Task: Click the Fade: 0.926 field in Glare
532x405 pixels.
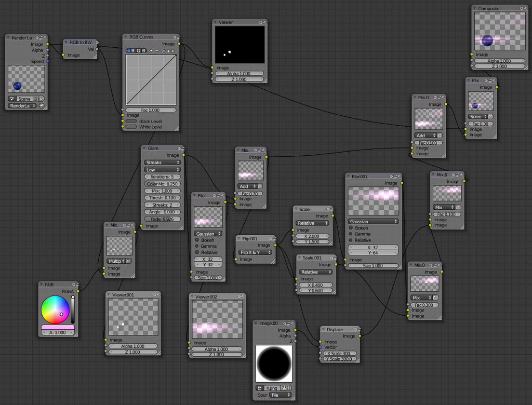Action: click(x=162, y=219)
